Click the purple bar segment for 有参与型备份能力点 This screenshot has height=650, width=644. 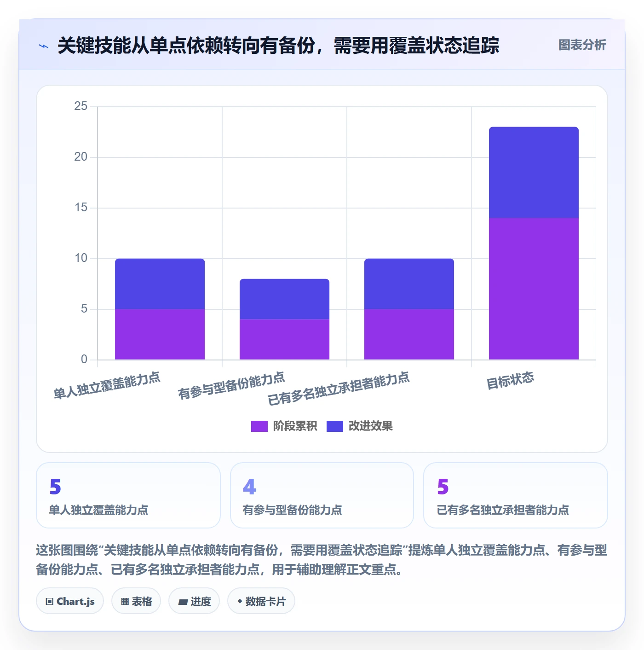tap(284, 339)
